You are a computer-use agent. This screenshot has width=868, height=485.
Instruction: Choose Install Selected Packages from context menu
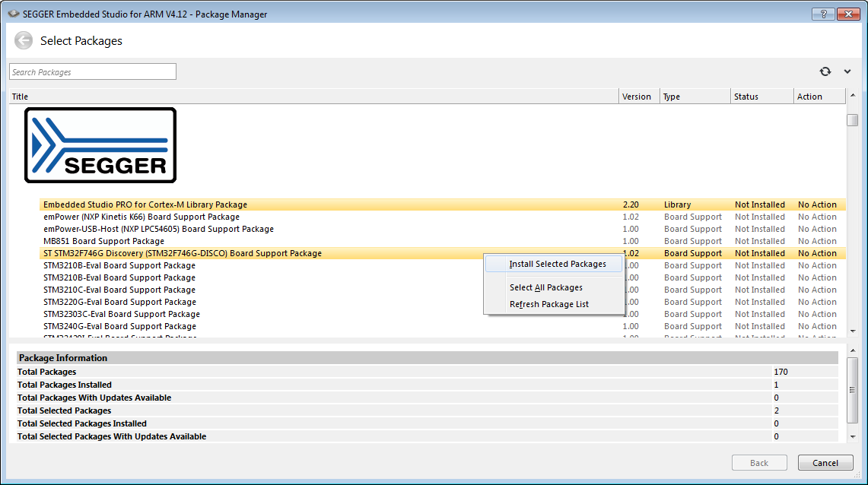(x=554, y=265)
